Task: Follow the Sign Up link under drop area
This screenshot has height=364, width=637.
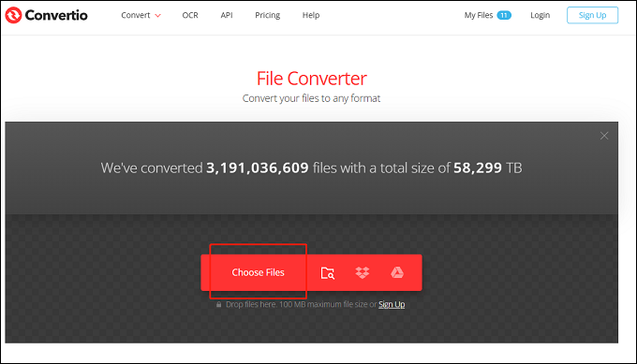Action: [x=392, y=304]
